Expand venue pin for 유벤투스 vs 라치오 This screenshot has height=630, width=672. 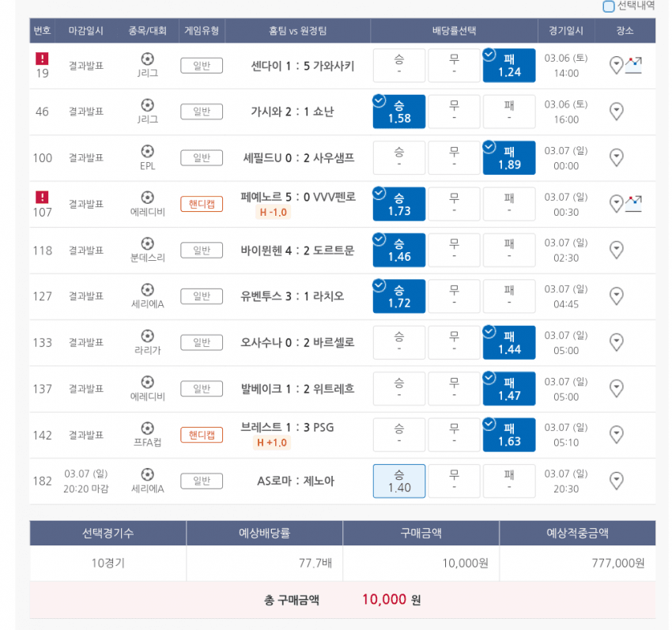pos(617,296)
